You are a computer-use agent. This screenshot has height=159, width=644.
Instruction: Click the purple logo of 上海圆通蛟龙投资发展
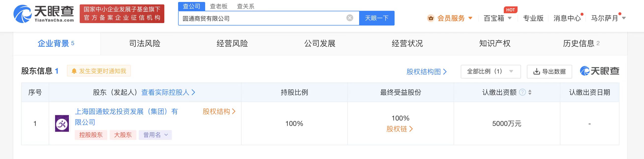(62, 123)
